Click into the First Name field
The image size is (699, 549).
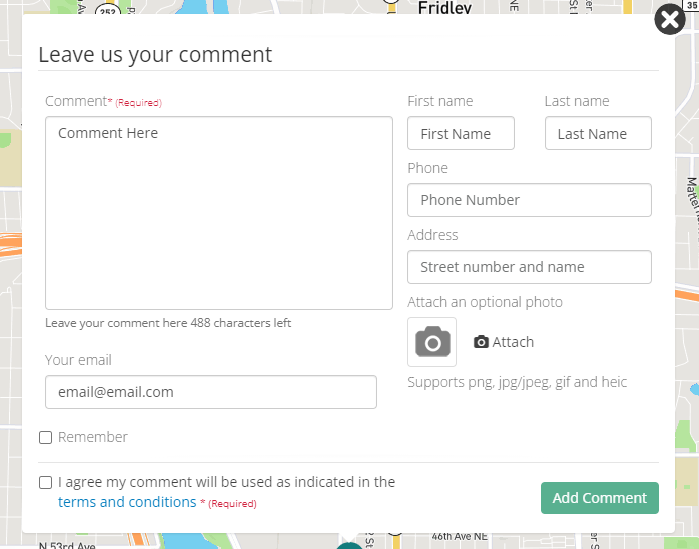(460, 134)
